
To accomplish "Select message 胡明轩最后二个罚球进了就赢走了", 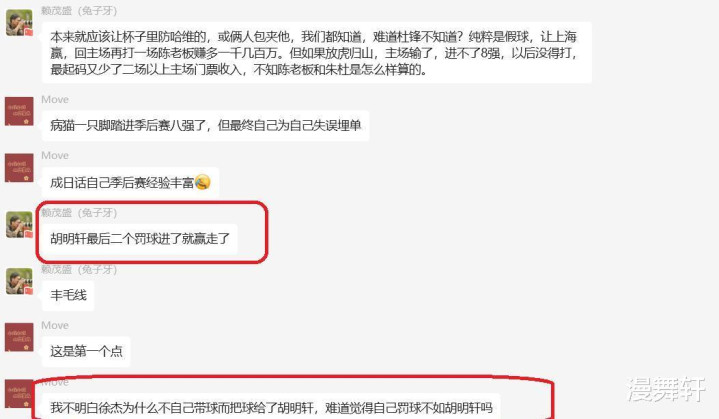I will [x=139, y=238].
